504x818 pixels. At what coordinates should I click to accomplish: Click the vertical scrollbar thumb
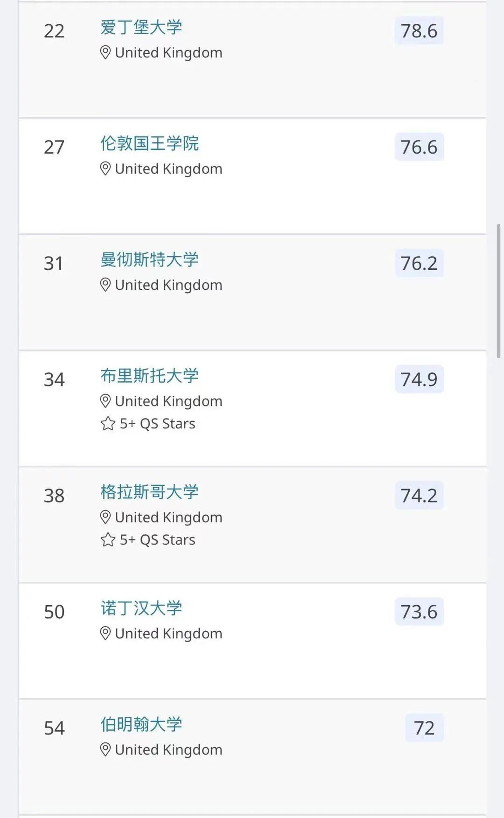click(x=498, y=291)
